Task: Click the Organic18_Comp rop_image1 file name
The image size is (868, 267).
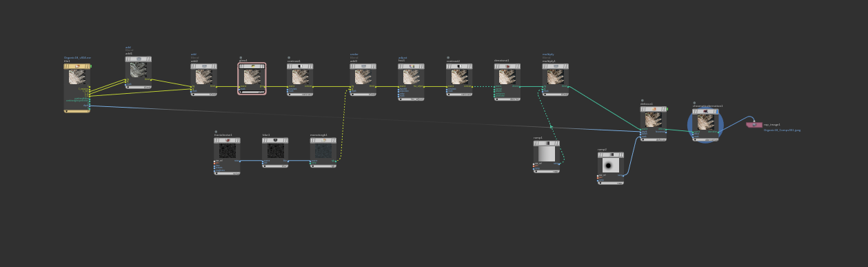Action: [782, 130]
